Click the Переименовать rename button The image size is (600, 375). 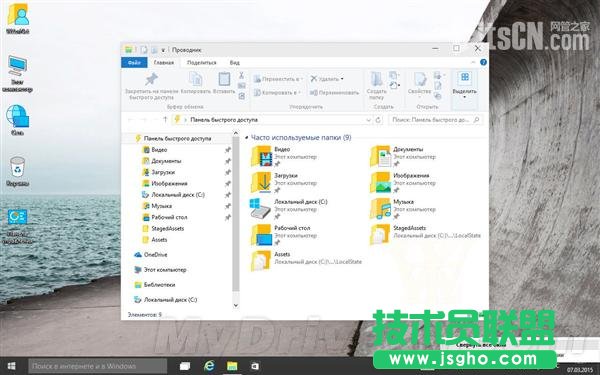[334, 93]
